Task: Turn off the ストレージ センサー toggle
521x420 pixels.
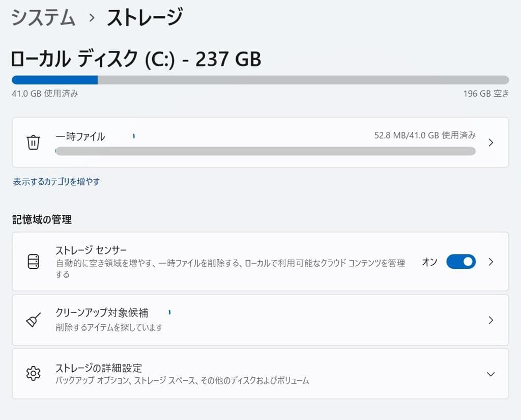Action: (460, 262)
